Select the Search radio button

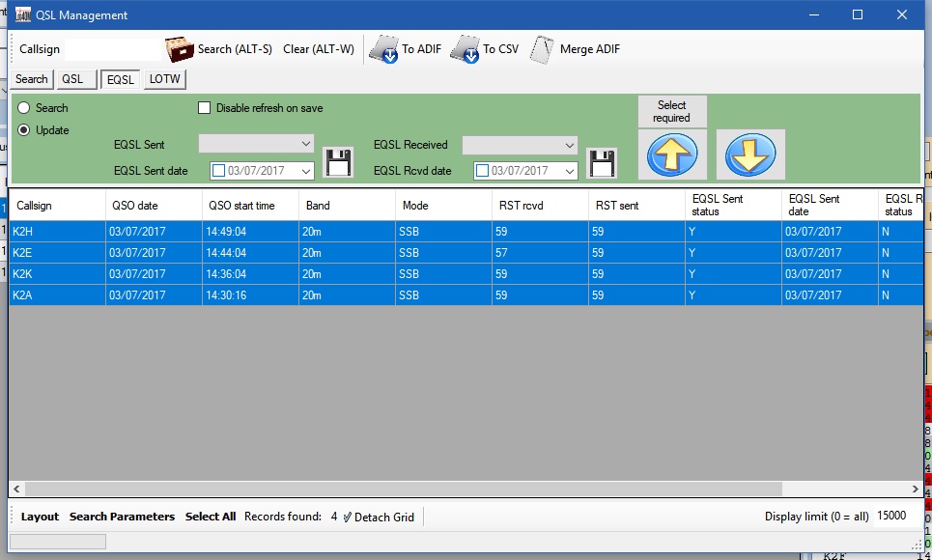24,107
